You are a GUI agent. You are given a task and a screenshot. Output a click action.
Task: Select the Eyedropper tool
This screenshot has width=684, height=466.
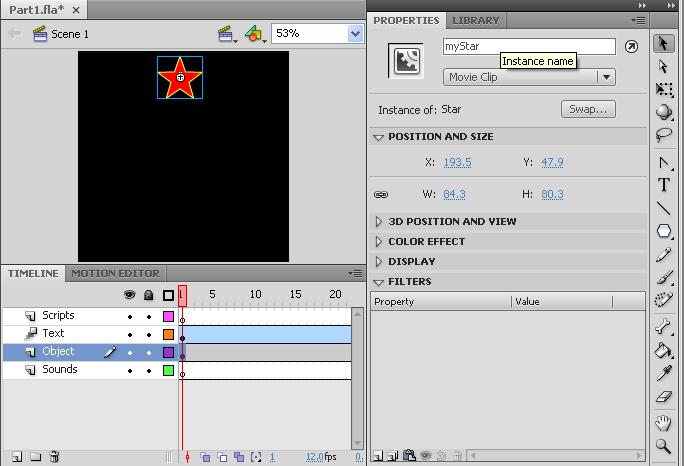point(663,373)
